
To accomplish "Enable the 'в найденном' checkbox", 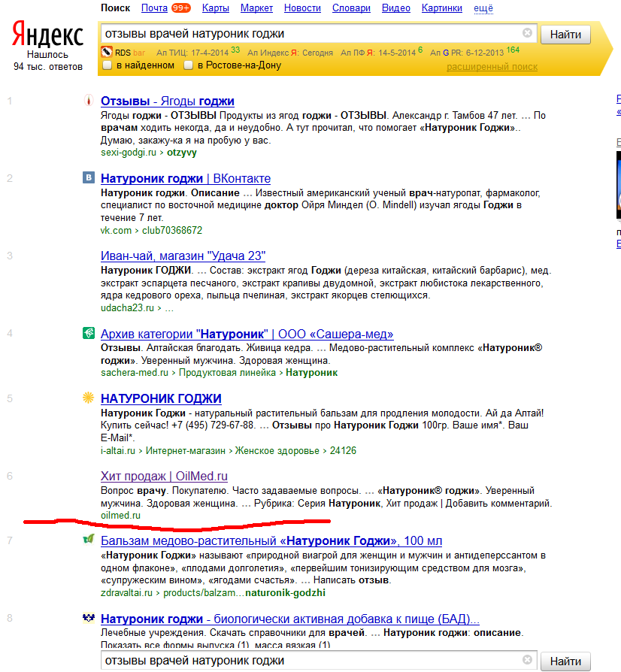I will click(107, 65).
